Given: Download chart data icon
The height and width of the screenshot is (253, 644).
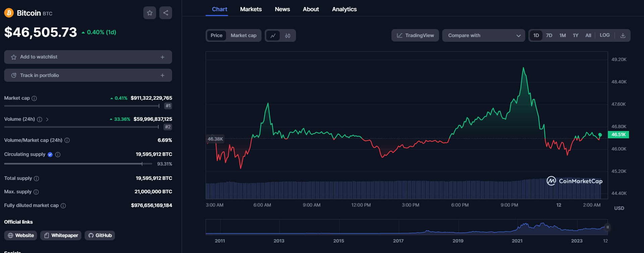Looking at the screenshot, I should [x=623, y=36].
